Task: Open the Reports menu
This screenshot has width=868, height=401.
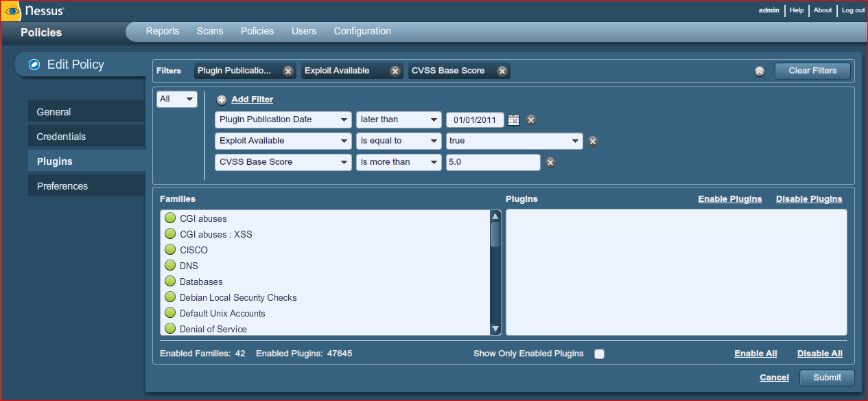Action: coord(163,32)
